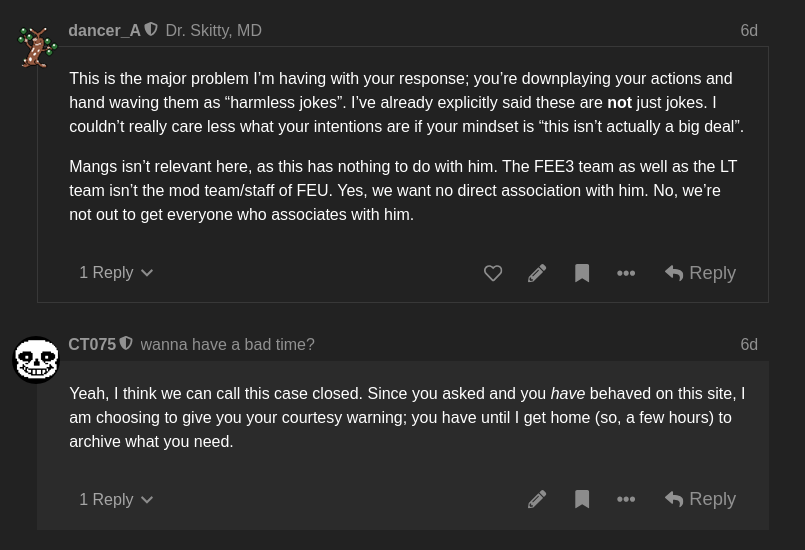805x550 pixels.
Task: Open 6d timestamp on CT075's post
Action: 749,344
